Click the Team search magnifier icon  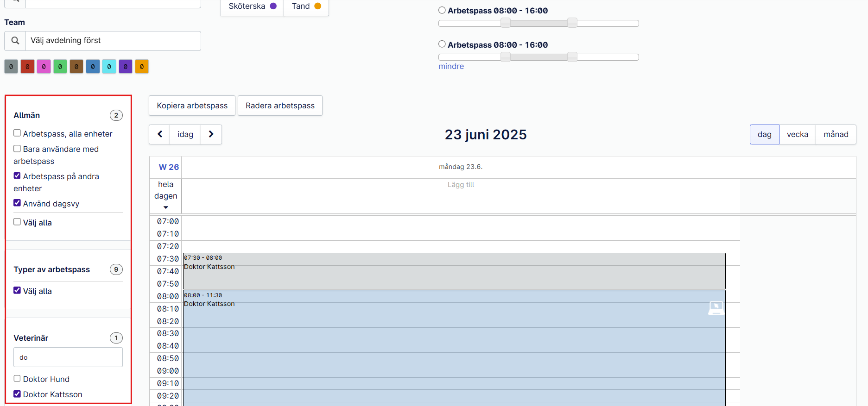pos(15,41)
